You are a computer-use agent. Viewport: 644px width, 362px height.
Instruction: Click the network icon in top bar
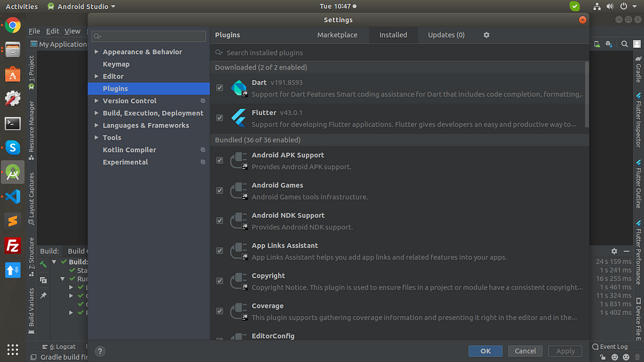[x=597, y=6]
